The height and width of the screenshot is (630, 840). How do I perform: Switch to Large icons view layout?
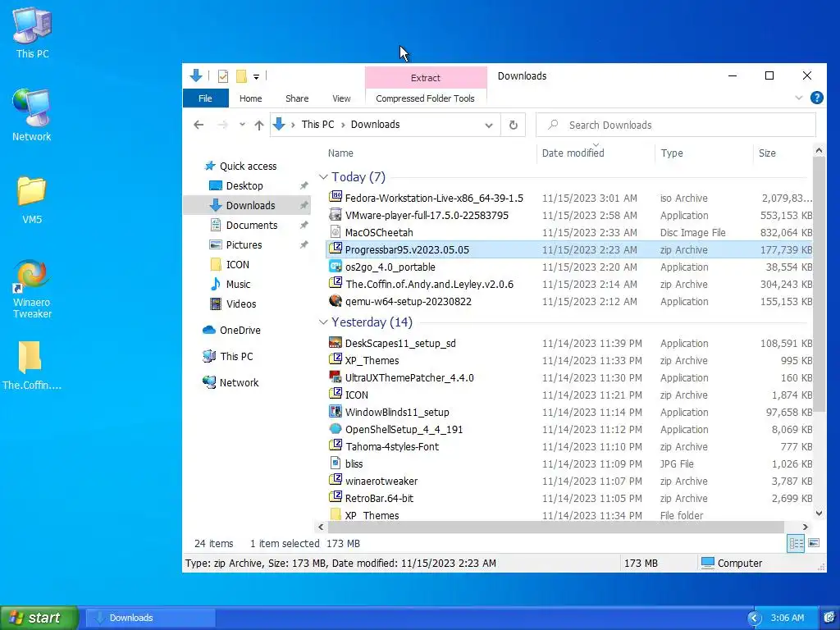click(813, 543)
